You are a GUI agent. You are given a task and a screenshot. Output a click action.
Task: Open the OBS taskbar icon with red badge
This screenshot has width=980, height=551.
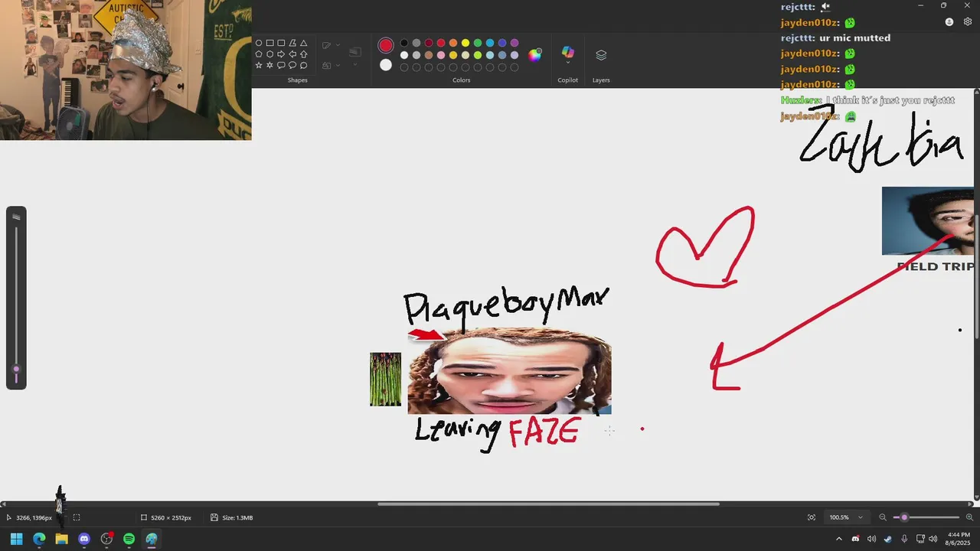pos(106,539)
